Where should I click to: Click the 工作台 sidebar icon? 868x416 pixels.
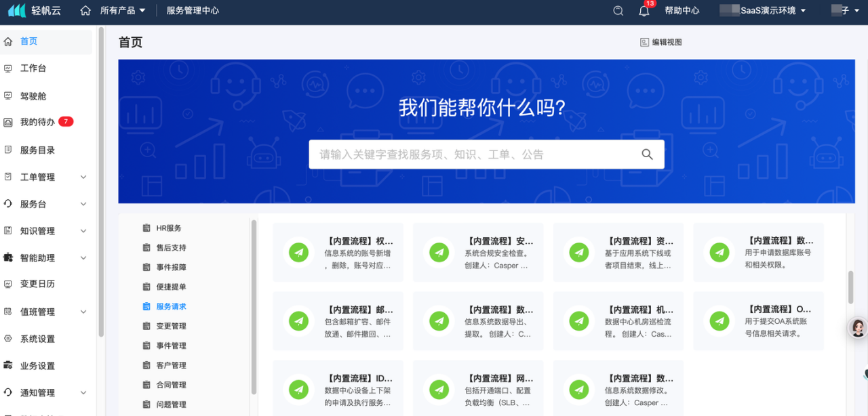tap(8, 68)
